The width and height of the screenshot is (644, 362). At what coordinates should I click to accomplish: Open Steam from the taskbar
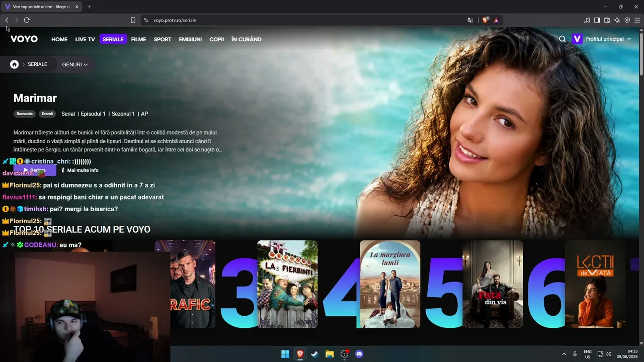coord(314,354)
